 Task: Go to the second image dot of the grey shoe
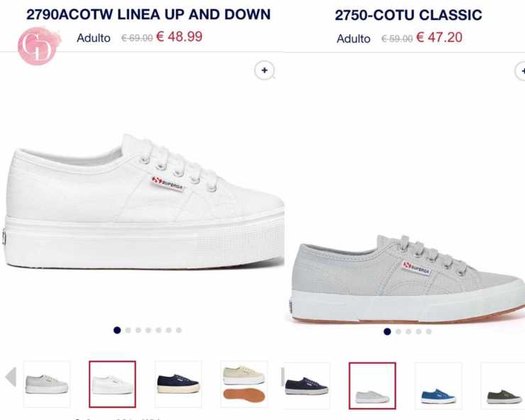point(398,331)
